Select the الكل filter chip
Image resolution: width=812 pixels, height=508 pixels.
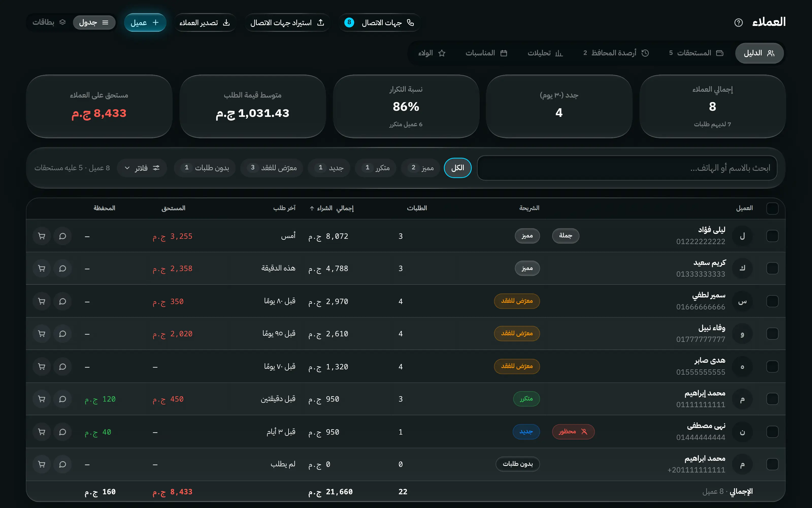457,168
